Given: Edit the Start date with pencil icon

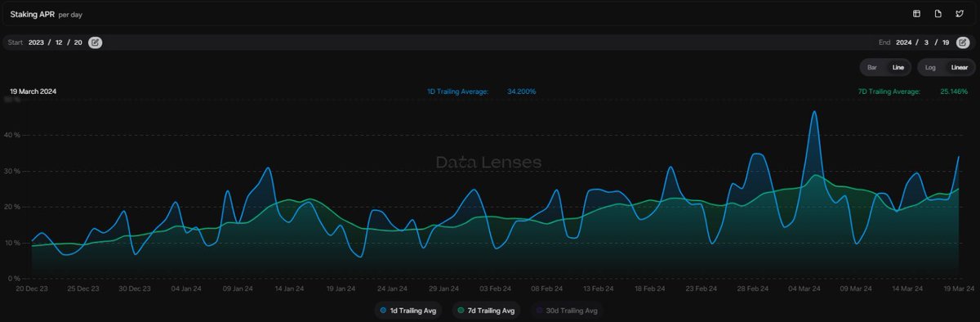Looking at the screenshot, I should (96, 42).
